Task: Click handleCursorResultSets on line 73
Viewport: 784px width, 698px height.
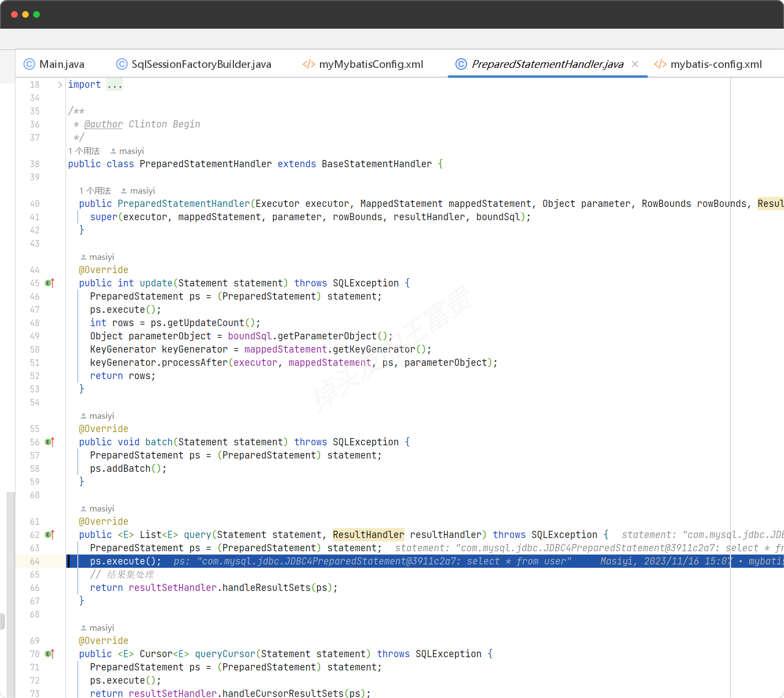Action: pos(283,693)
